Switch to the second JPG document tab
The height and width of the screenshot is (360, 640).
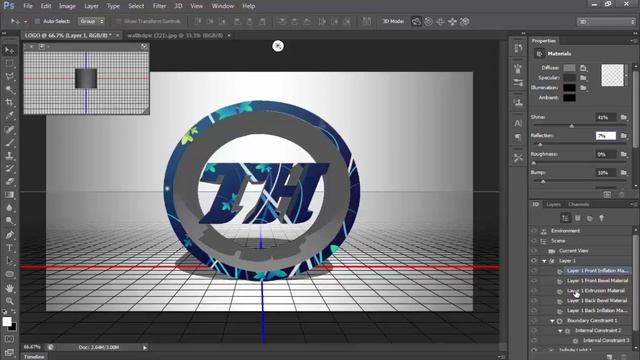[x=176, y=36]
